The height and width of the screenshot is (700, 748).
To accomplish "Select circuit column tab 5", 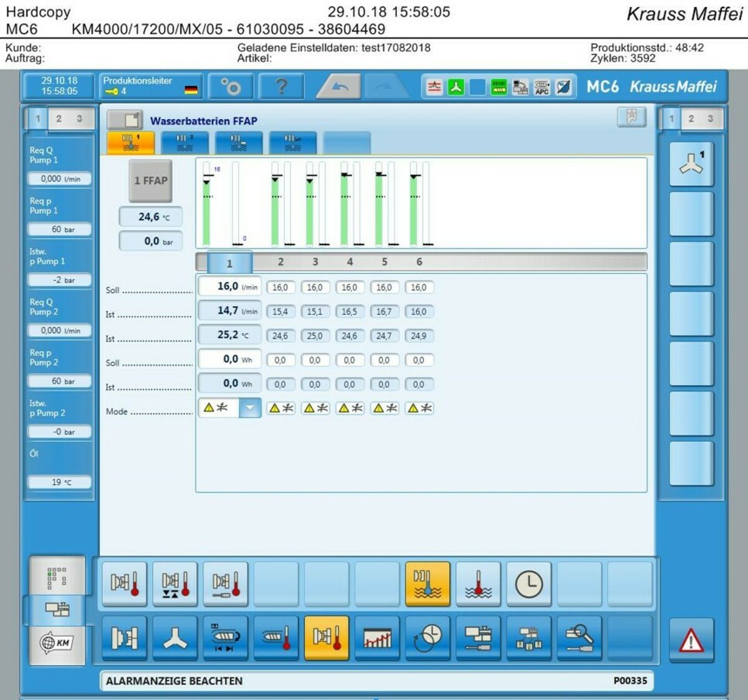I will [x=384, y=262].
